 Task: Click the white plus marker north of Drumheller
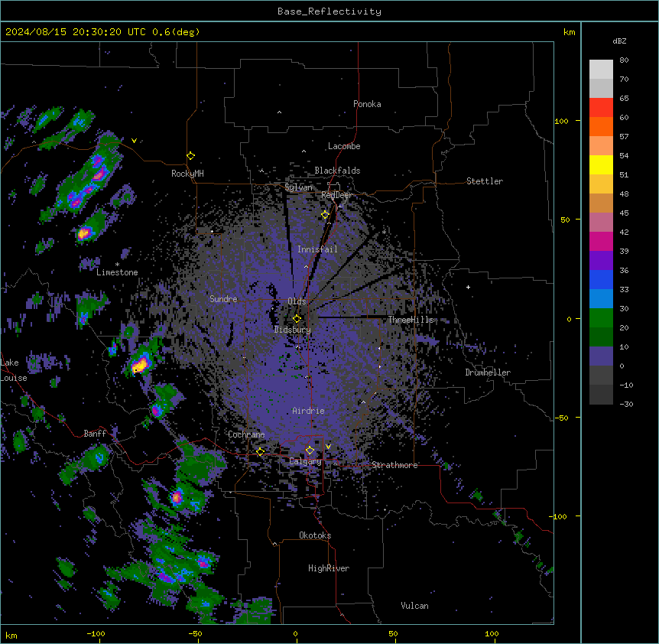[468, 287]
